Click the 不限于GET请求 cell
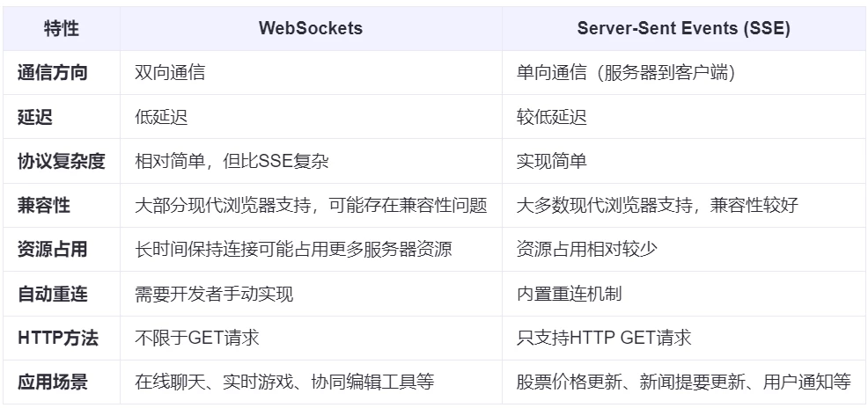This screenshot has height=408, width=868. click(197, 338)
